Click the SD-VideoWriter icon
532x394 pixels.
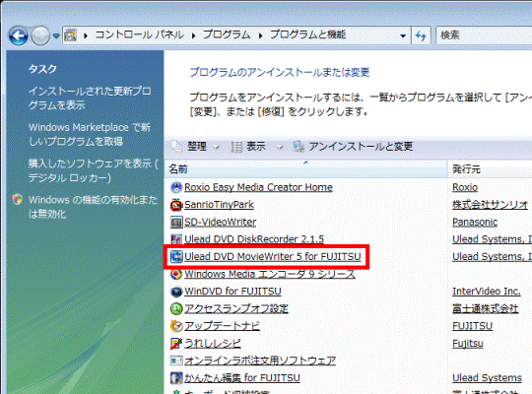[x=176, y=223]
